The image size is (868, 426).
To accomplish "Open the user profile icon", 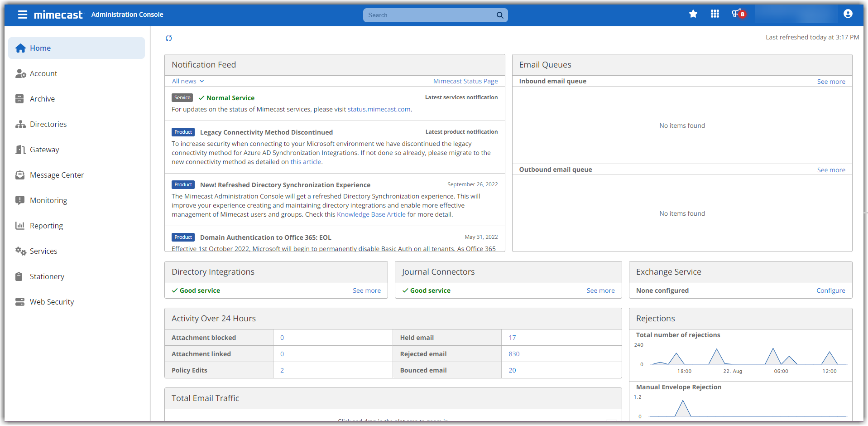I will pos(848,14).
